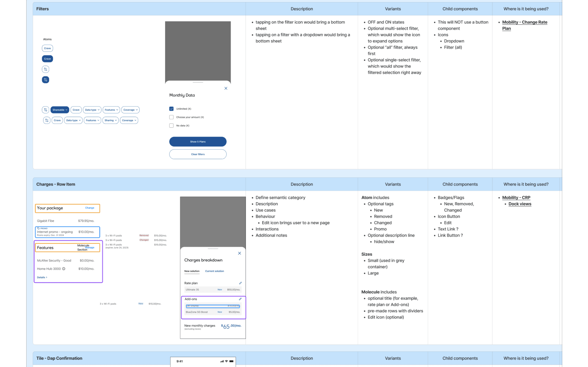The width and height of the screenshot is (588, 367).
Task: Uncheck the Unlimited (X) checkbox
Action: [171, 109]
